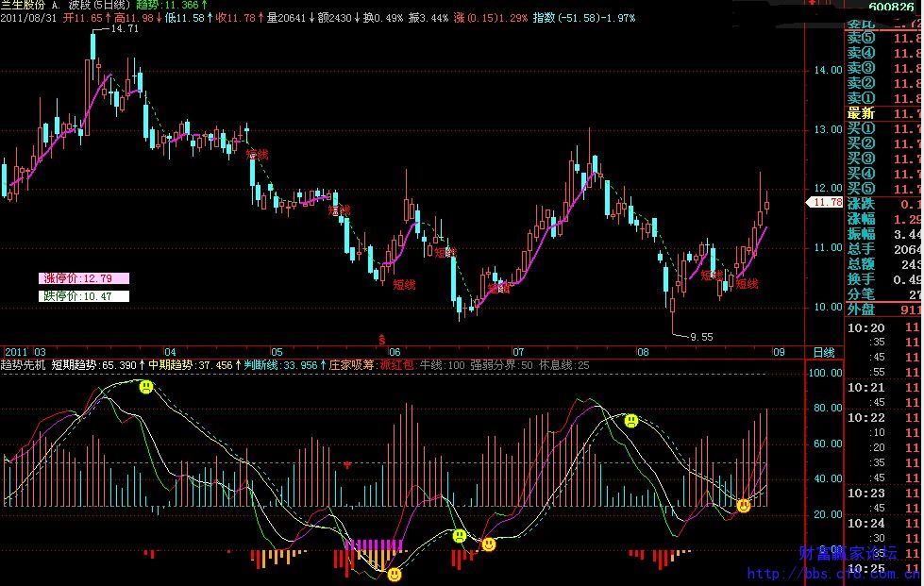Click the red S marker on the time axis
924x586 pixels.
381,339
